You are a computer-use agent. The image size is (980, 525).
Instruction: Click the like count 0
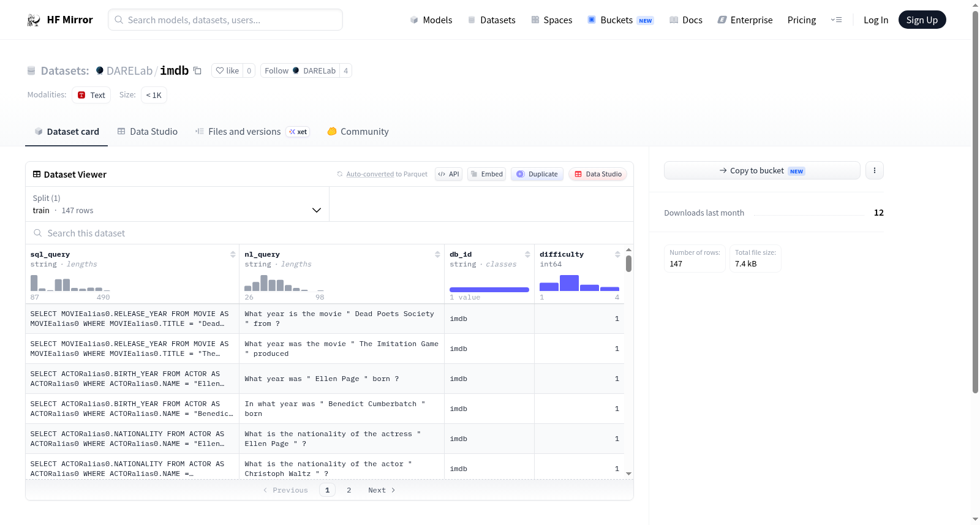tap(249, 71)
